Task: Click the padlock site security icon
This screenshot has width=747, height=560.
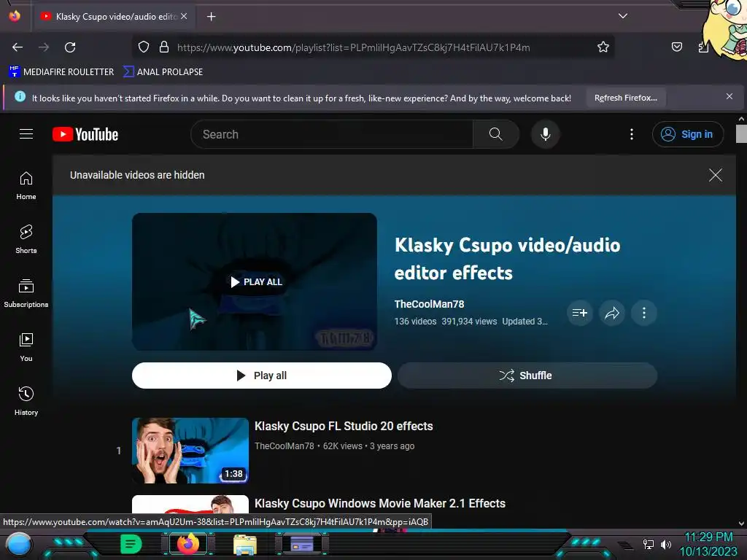Action: pyautogui.click(x=164, y=47)
